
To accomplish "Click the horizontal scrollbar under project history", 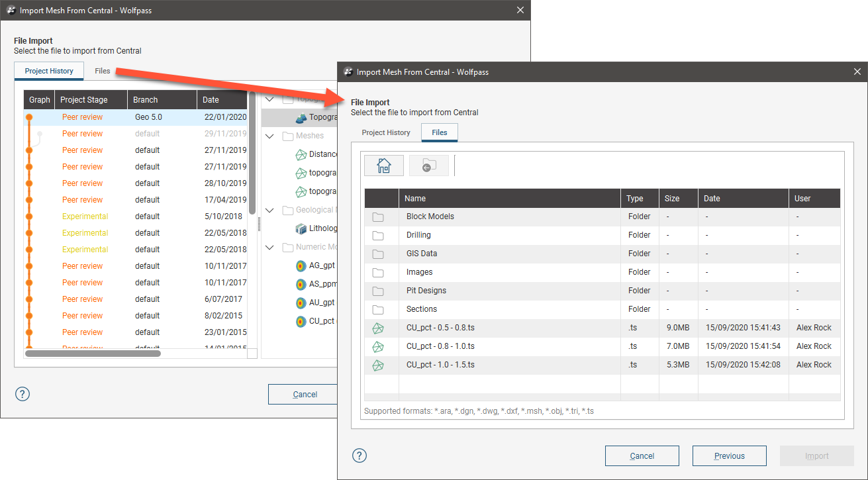I will click(x=93, y=354).
